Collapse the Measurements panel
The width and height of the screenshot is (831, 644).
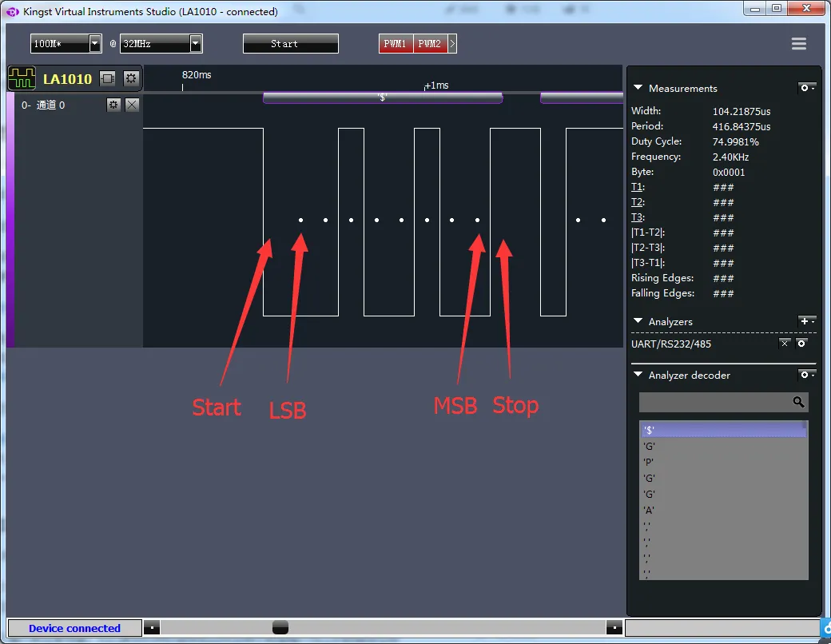pyautogui.click(x=638, y=89)
